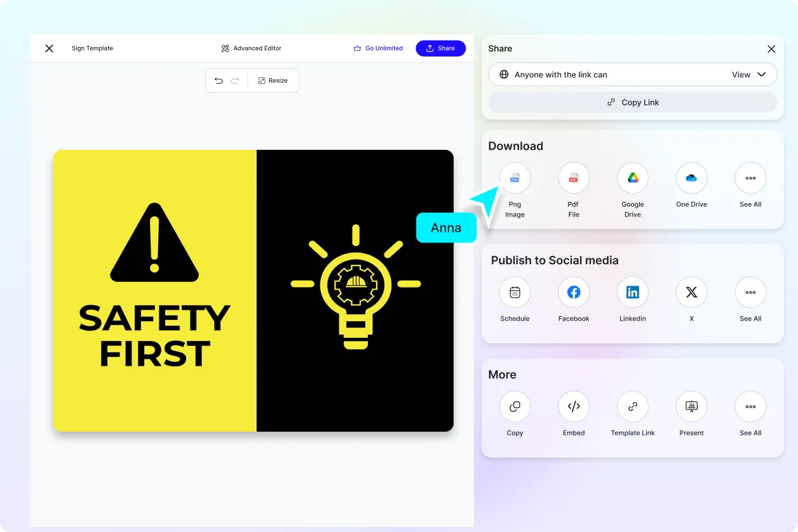Click the One Drive download icon
This screenshot has height=532, width=798.
pos(691,178)
